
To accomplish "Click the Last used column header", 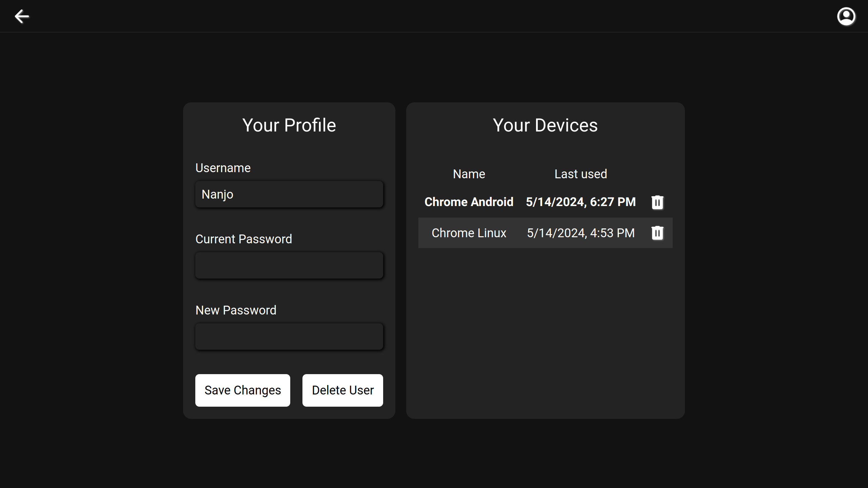I will (x=580, y=174).
